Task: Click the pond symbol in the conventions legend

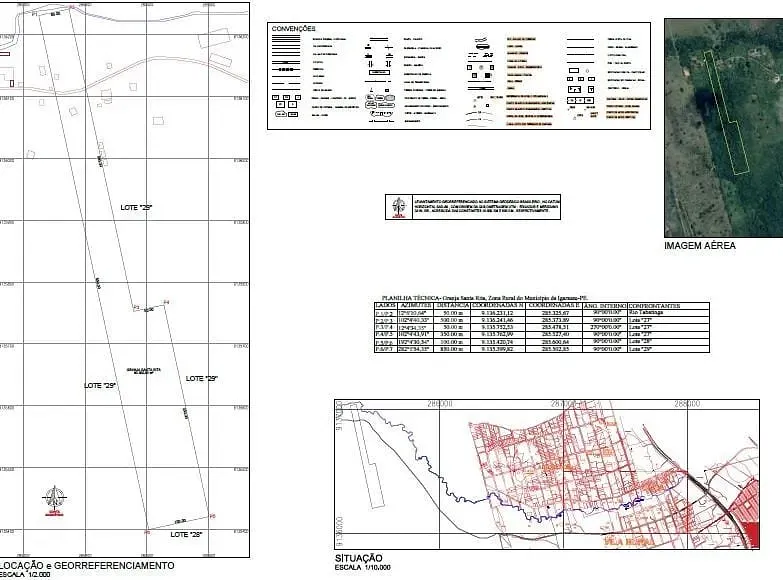Action: 480,47
